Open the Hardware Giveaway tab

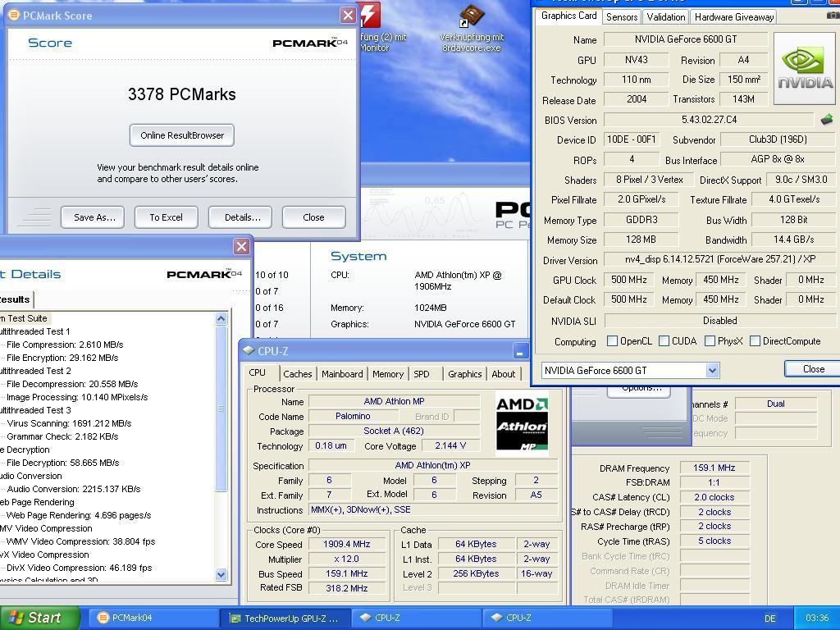(x=734, y=16)
